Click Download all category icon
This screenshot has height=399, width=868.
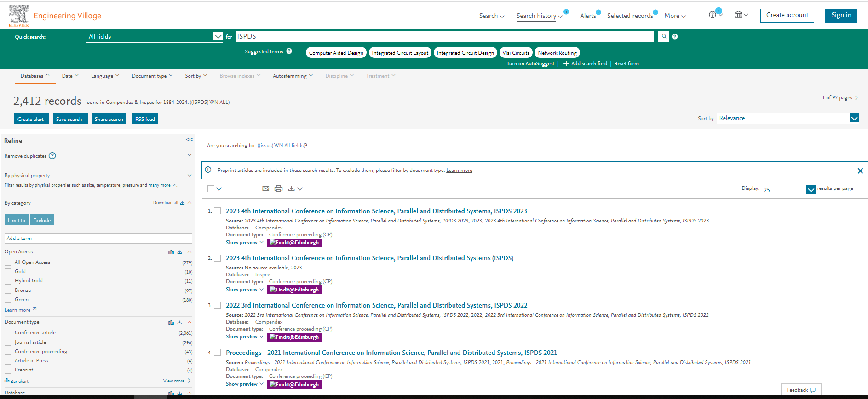(x=182, y=203)
